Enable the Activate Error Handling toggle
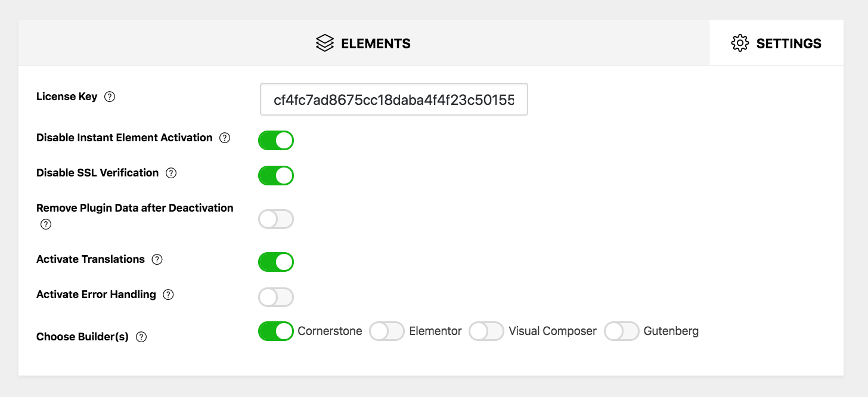This screenshot has width=868, height=397. [276, 297]
